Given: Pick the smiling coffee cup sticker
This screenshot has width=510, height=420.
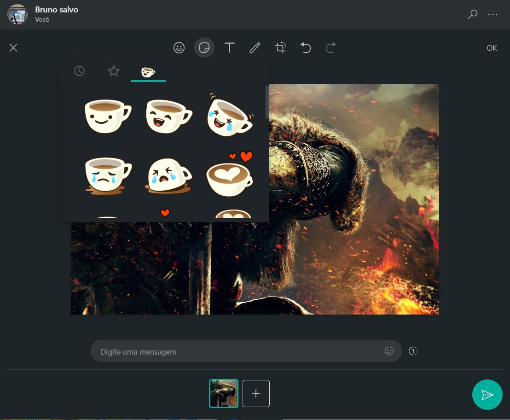Looking at the screenshot, I should [x=108, y=116].
